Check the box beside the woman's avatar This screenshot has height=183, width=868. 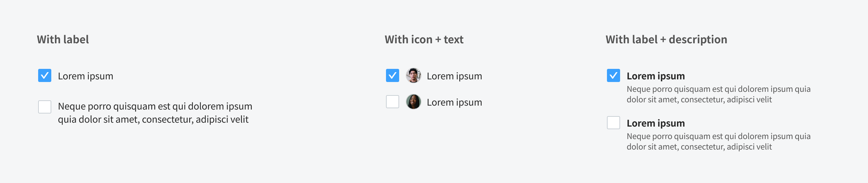(x=392, y=102)
